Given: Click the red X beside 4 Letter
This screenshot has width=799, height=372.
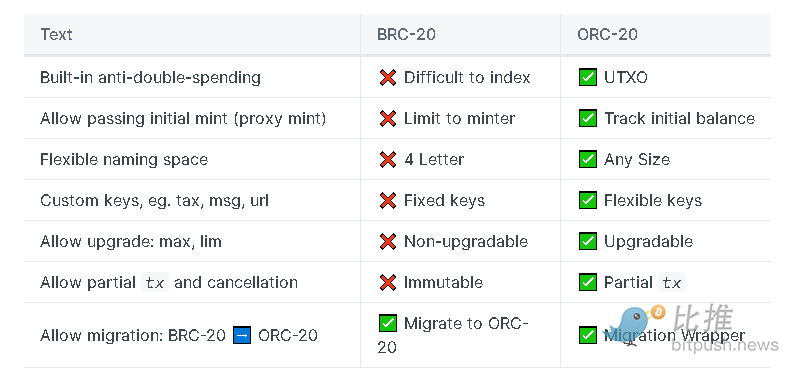Looking at the screenshot, I should click(x=388, y=160).
